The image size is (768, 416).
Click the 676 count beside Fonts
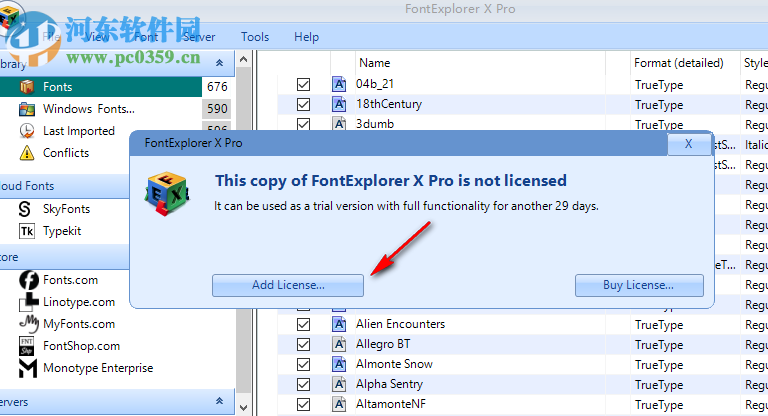(217, 87)
